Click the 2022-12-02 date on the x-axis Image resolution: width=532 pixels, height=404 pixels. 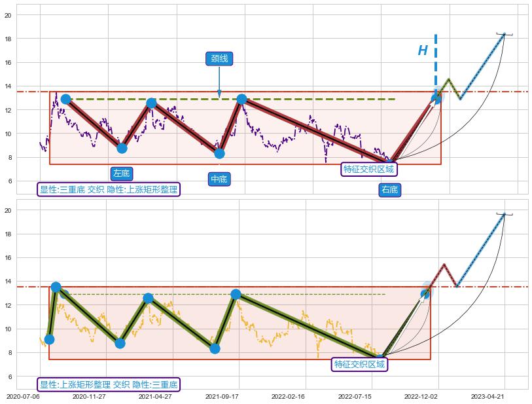click(421, 396)
